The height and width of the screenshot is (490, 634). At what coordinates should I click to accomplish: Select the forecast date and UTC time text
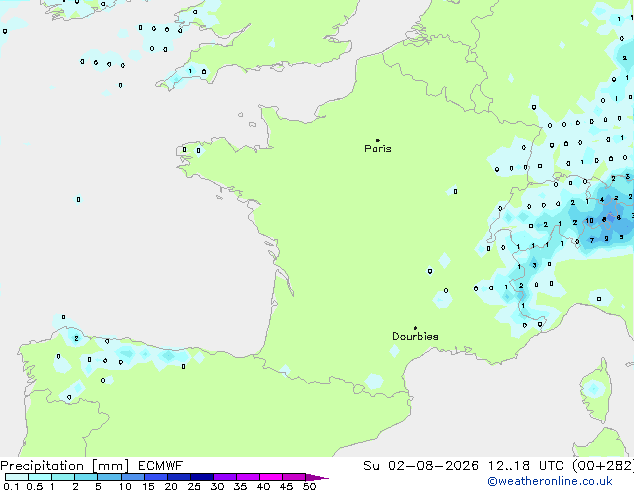tap(498, 466)
